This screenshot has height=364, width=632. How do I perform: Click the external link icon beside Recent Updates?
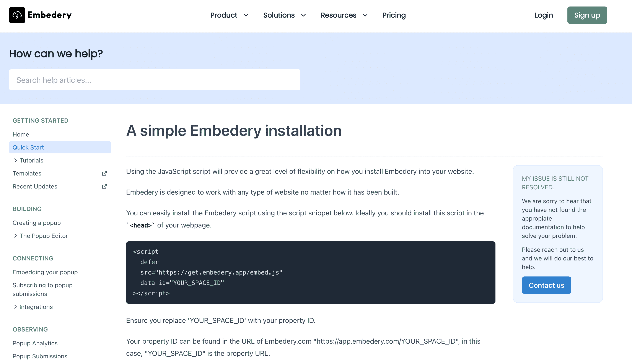[104, 187]
